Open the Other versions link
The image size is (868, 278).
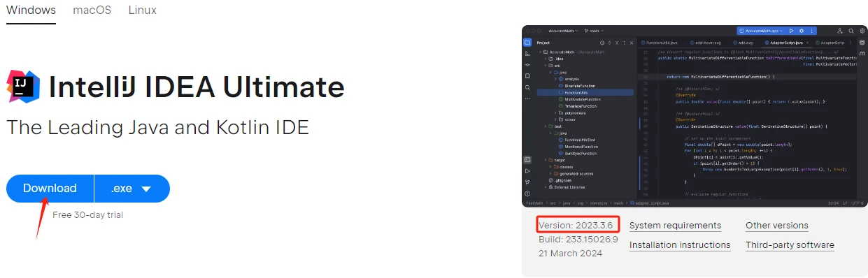pos(776,226)
